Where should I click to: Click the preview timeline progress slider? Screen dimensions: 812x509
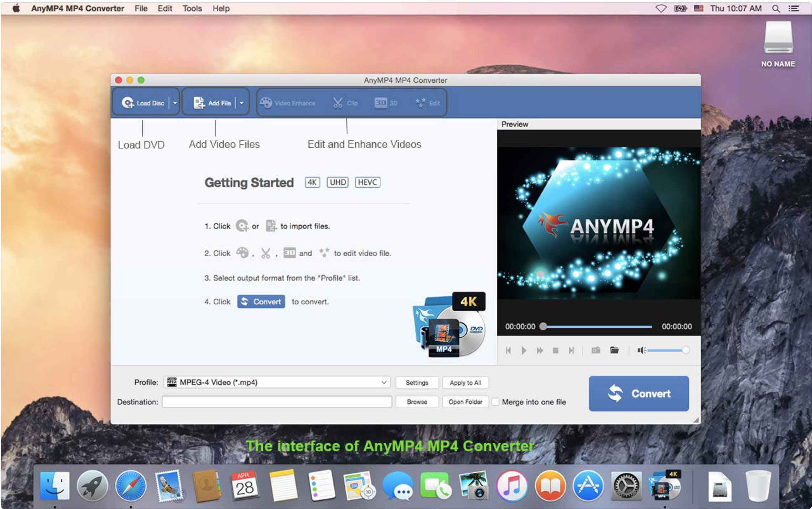[x=597, y=326]
